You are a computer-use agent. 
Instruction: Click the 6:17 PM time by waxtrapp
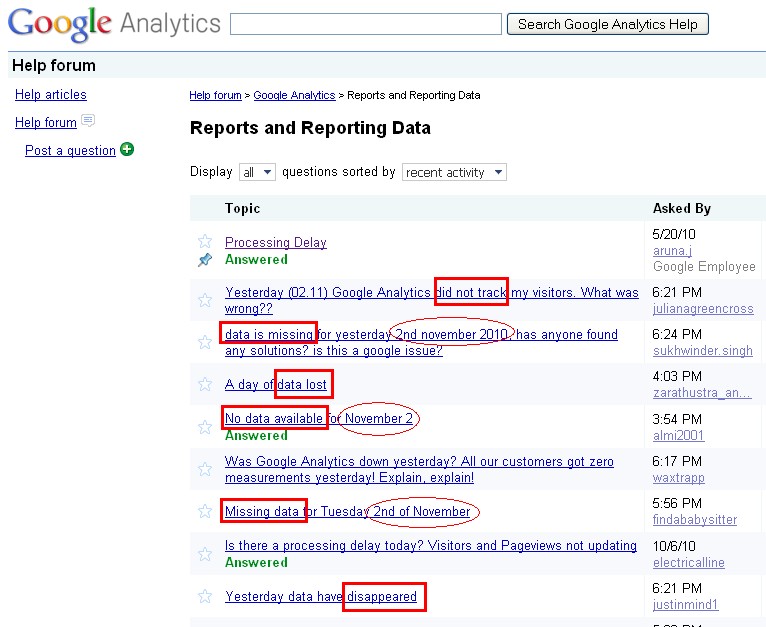(677, 461)
